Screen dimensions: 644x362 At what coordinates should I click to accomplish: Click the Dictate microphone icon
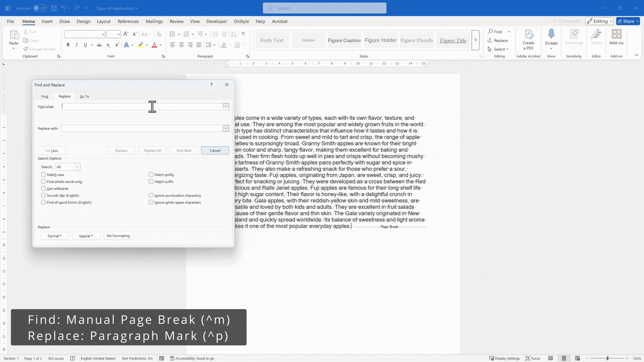(551, 34)
